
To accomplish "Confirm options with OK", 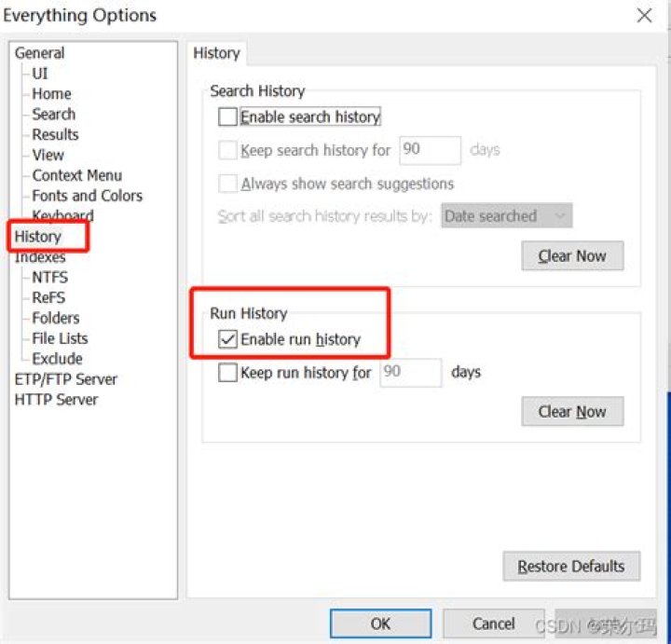I will point(380,623).
